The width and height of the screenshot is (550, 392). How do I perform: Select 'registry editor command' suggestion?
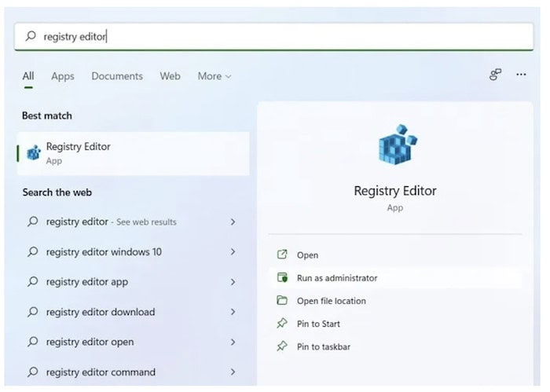pyautogui.click(x=134, y=372)
